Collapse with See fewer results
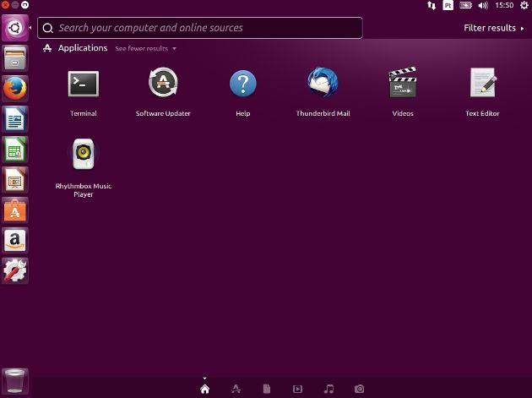Viewport: 532px width, 398px height. (x=145, y=49)
